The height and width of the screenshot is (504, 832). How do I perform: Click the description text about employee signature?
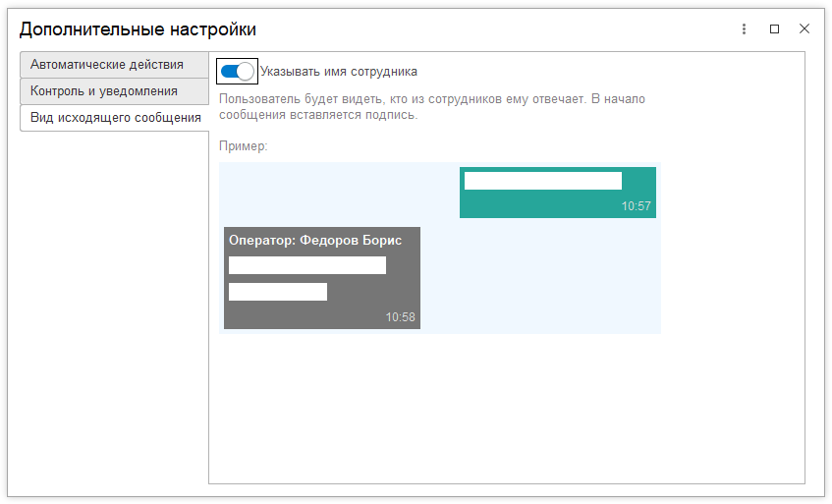pyautogui.click(x=432, y=107)
